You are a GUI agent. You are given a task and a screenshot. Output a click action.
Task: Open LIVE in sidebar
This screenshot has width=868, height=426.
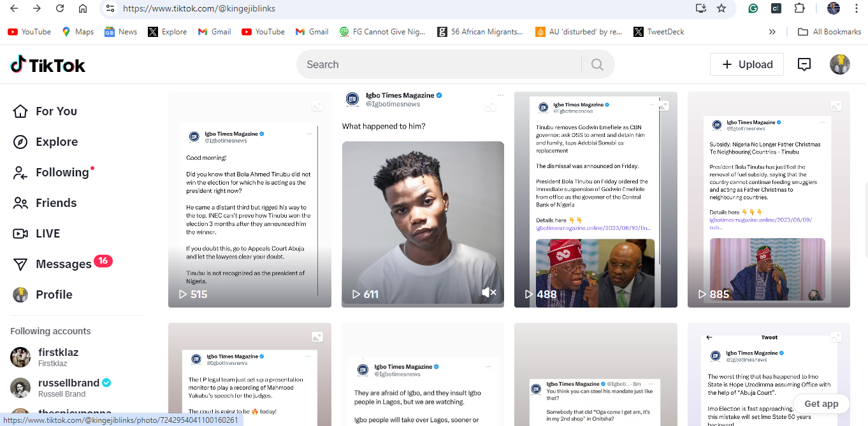click(37, 234)
